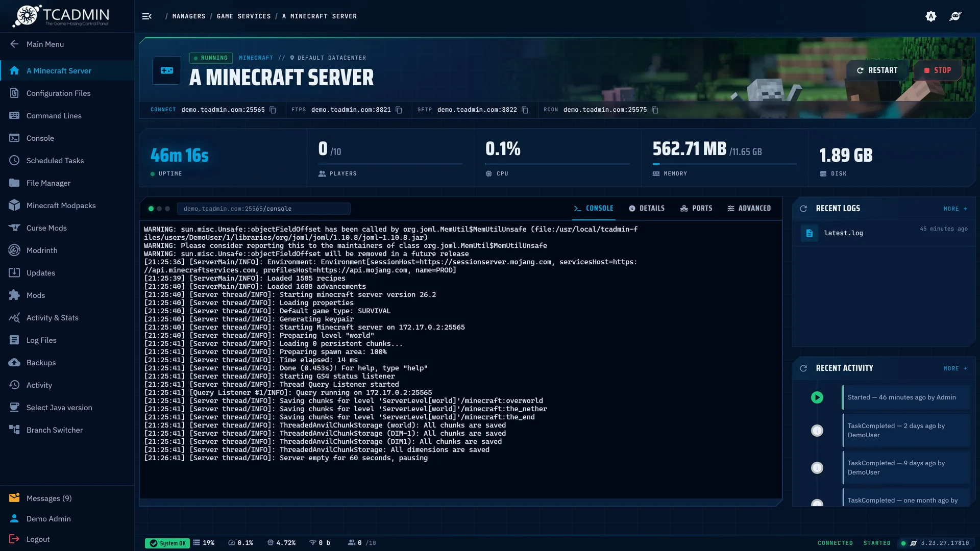Viewport: 980px width, 551px height.
Task: Open Configuration Files in sidebar
Action: click(67, 93)
